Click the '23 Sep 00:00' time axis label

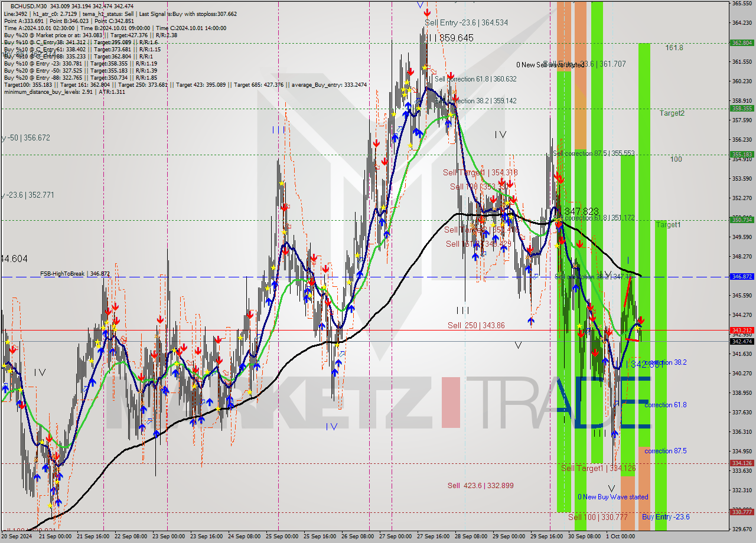tap(168, 537)
